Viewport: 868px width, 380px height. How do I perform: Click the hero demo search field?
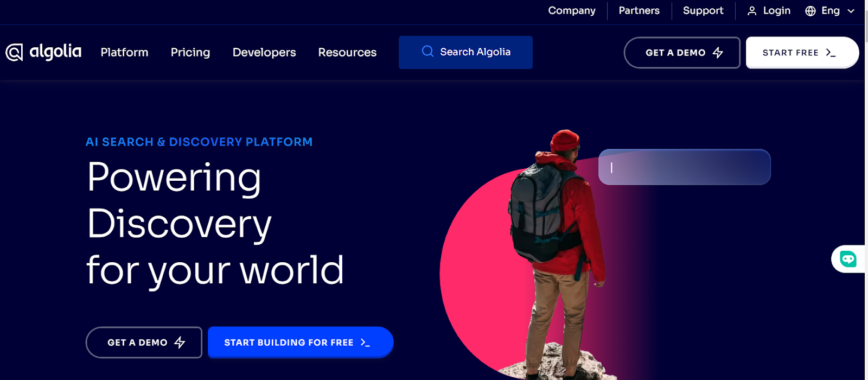tap(685, 167)
